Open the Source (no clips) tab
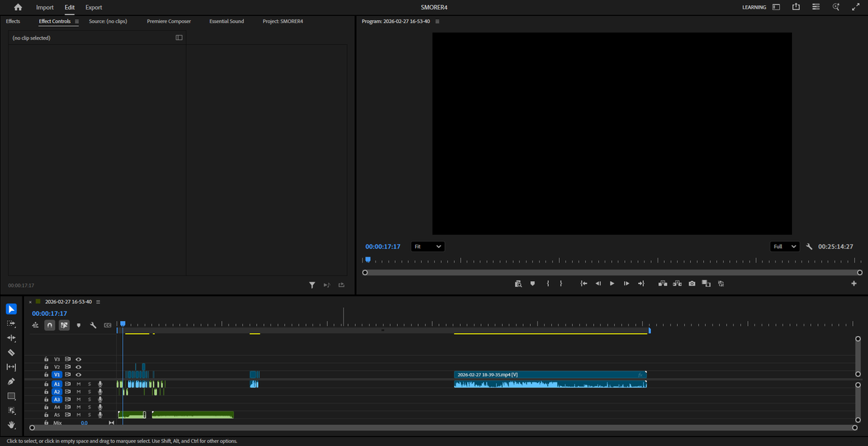The image size is (868, 446). tap(108, 22)
